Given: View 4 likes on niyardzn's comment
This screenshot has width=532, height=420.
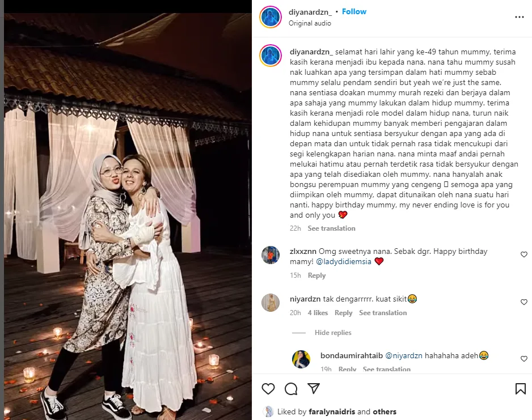Looking at the screenshot, I should (x=318, y=312).
